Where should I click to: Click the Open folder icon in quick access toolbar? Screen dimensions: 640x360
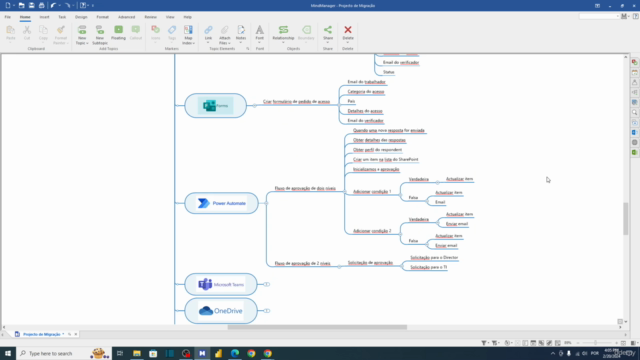click(21, 5)
